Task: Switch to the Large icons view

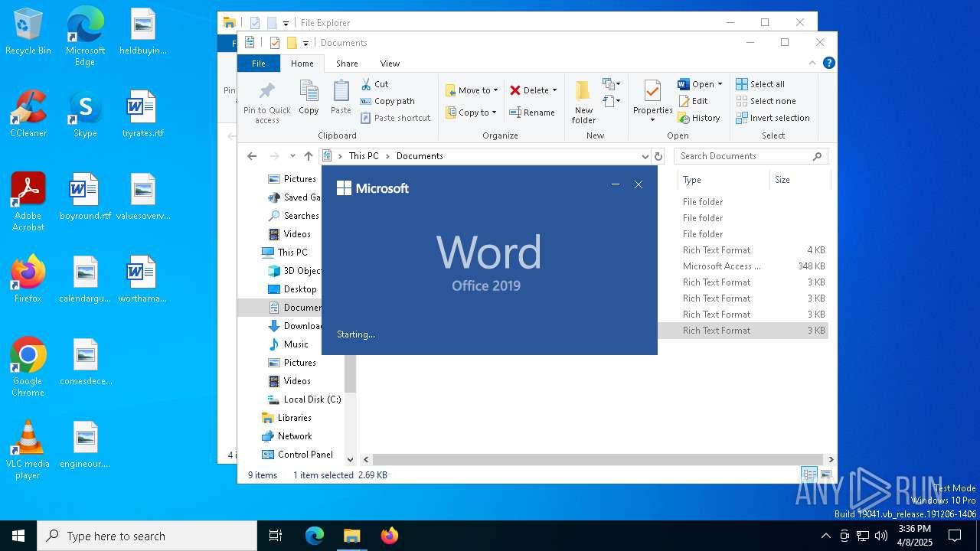Action: (x=825, y=474)
